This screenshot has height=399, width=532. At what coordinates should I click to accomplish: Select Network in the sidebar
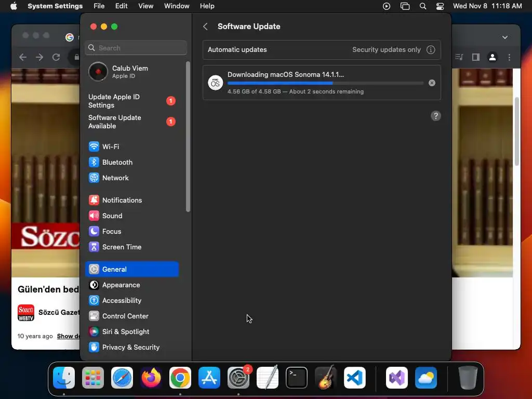pyautogui.click(x=131, y=178)
